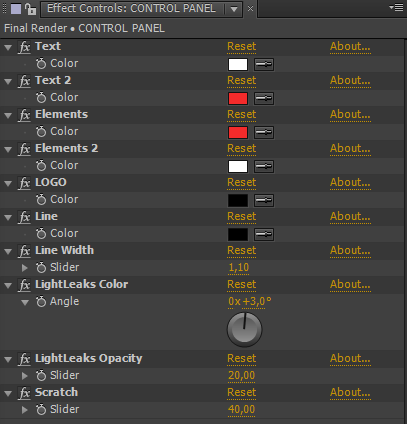Toggle the stopwatch for Text Color
The height and width of the screenshot is (424, 407).
click(41, 63)
